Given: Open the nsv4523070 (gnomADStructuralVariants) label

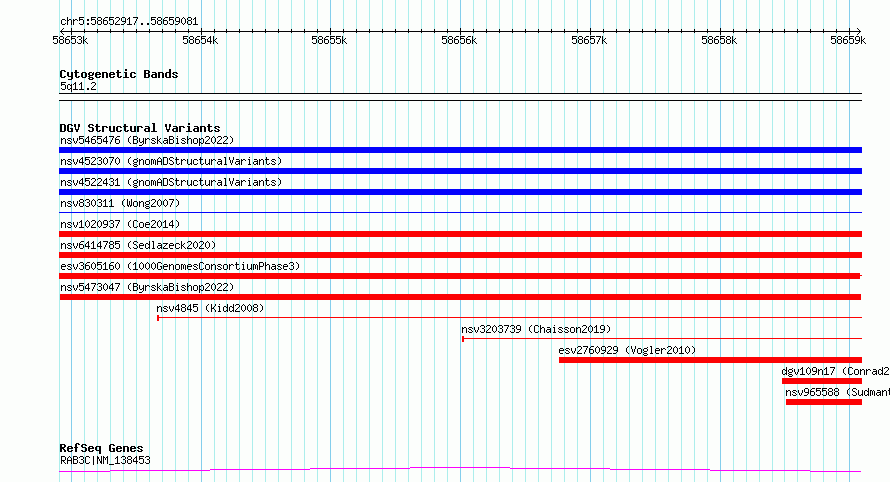Looking at the screenshot, I should pos(171,161).
